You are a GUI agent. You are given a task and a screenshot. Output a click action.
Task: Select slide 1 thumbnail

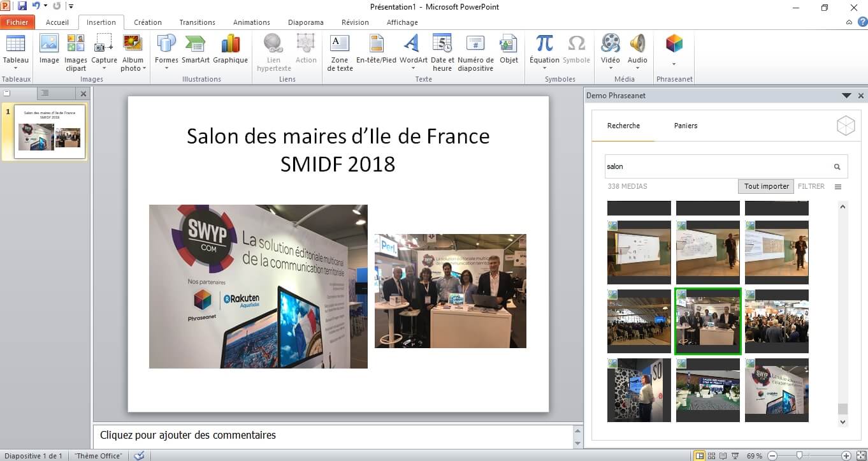click(x=50, y=131)
